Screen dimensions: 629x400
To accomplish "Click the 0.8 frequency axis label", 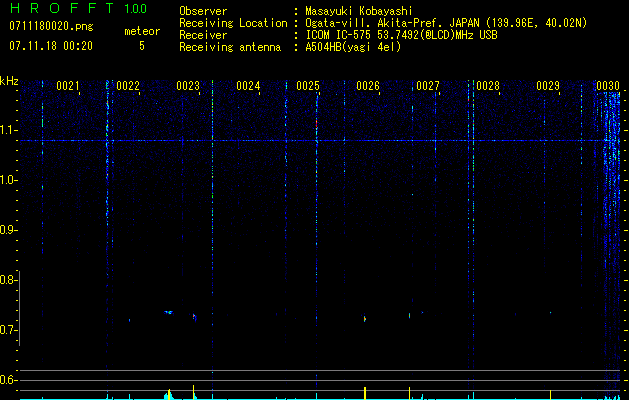I will (x=8, y=280).
